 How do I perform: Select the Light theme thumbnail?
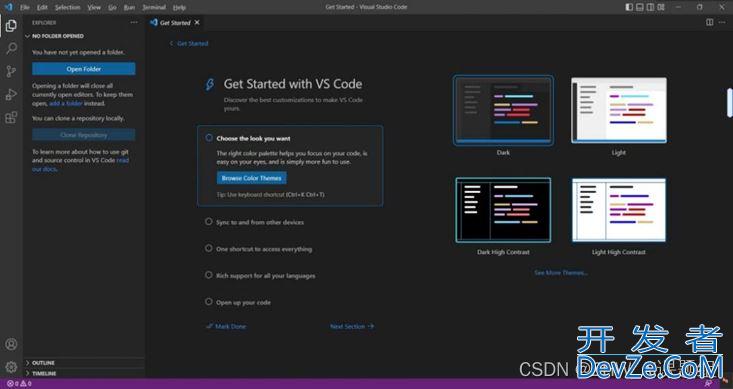click(x=618, y=110)
